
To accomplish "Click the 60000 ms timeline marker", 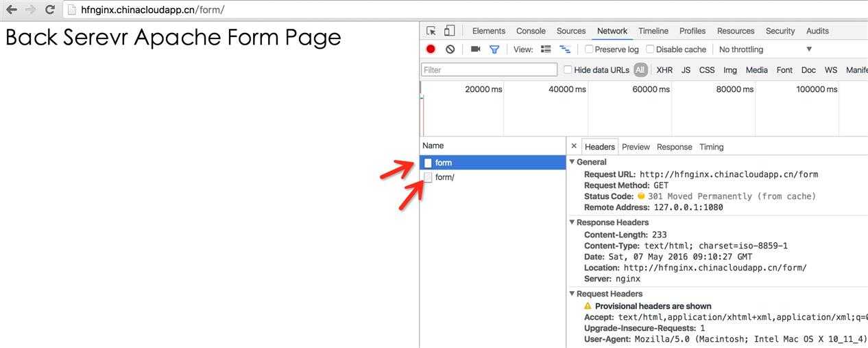I will pos(651,89).
